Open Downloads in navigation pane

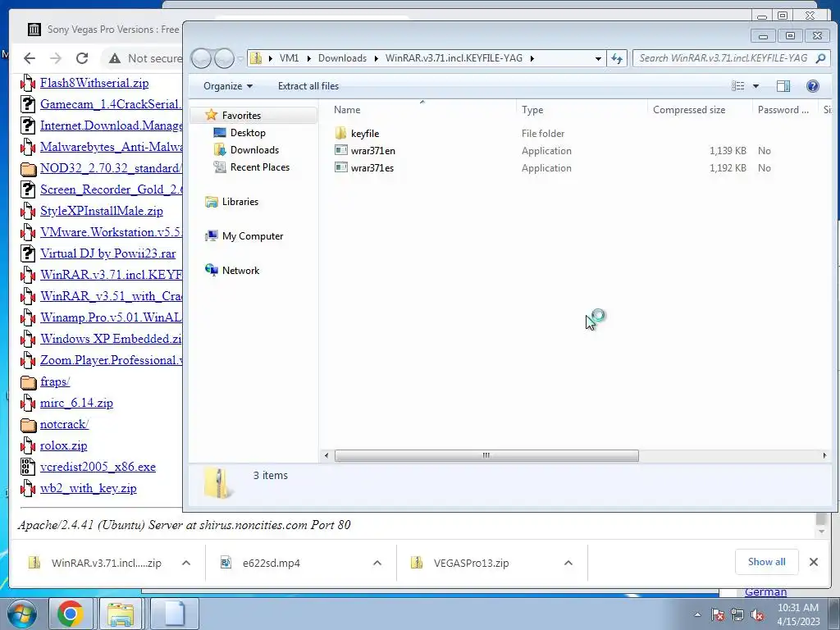[254, 149]
